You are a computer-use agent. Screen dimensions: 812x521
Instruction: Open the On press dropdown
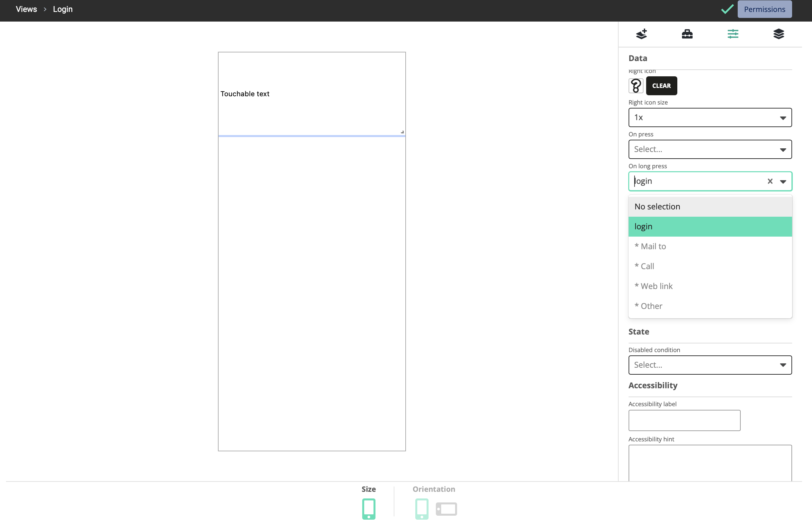click(x=710, y=149)
